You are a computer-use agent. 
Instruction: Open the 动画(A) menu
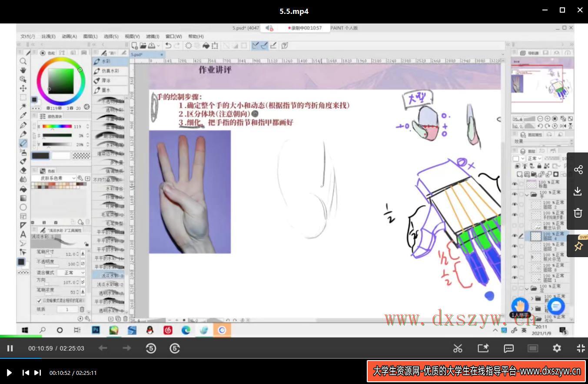pos(69,36)
